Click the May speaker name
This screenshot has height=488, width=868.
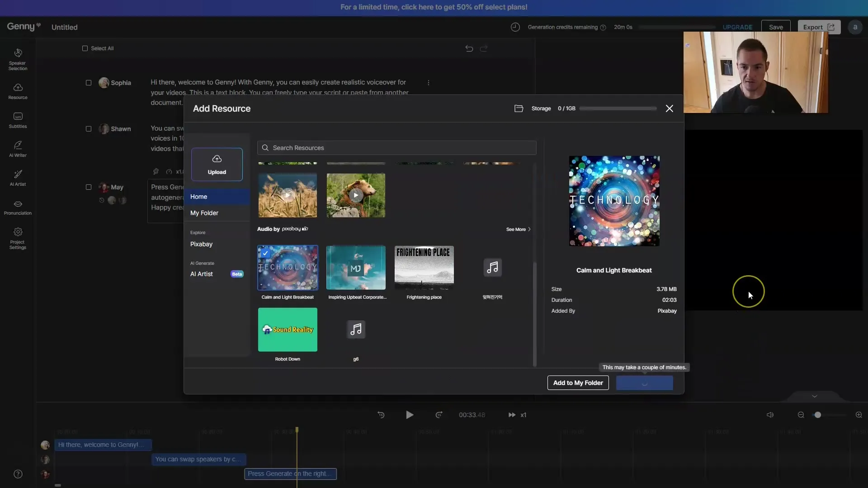117,187
